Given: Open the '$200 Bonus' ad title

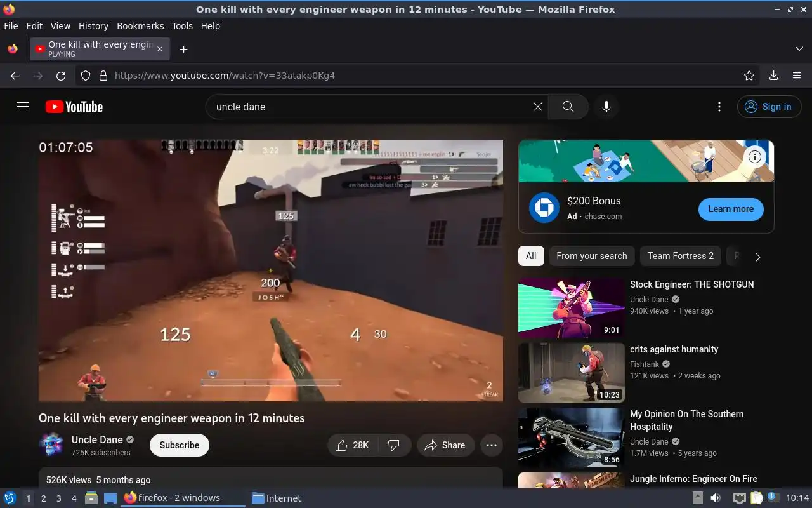Looking at the screenshot, I should pos(594,201).
